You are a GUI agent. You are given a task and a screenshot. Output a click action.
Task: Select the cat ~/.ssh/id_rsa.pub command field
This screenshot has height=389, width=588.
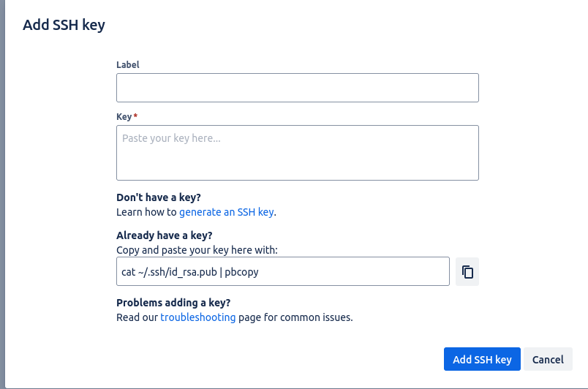point(283,271)
